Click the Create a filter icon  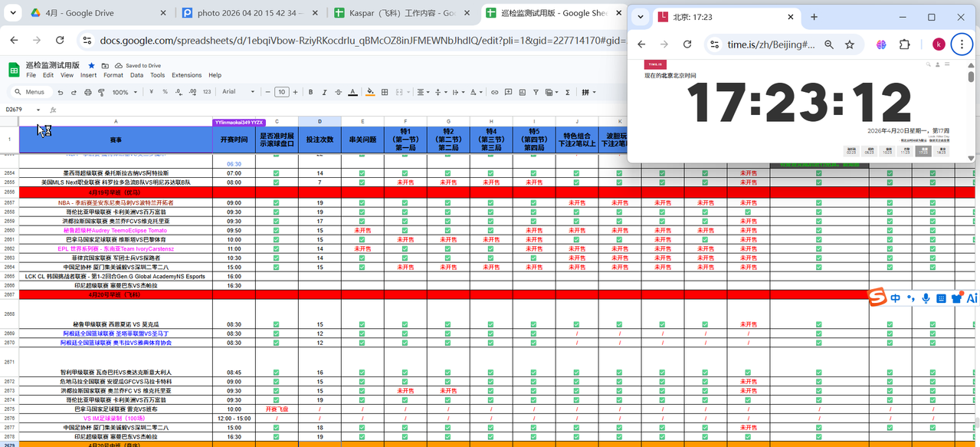536,92
